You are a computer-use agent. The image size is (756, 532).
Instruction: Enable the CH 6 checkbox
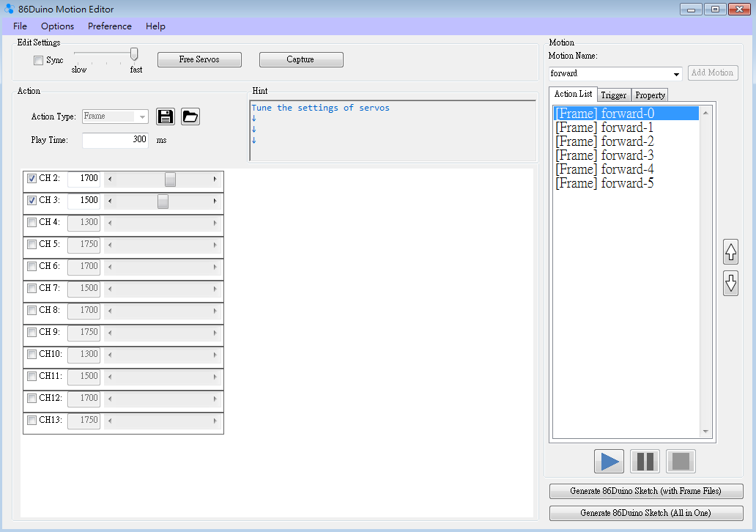[x=31, y=266]
